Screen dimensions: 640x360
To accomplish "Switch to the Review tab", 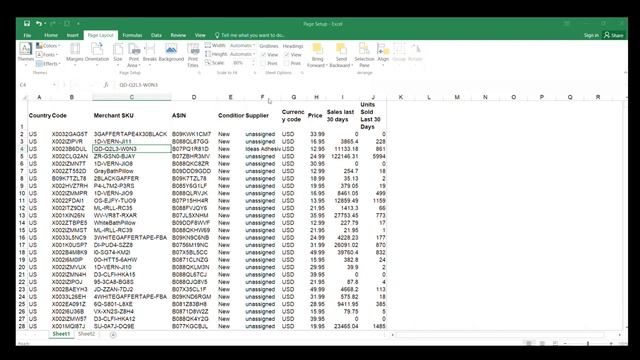I will click(178, 36).
